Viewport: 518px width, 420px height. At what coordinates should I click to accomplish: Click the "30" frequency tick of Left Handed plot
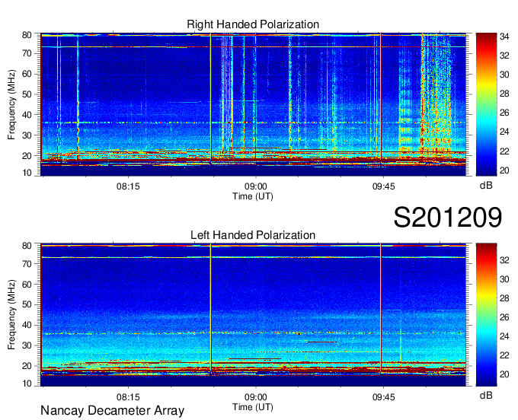click(x=27, y=345)
